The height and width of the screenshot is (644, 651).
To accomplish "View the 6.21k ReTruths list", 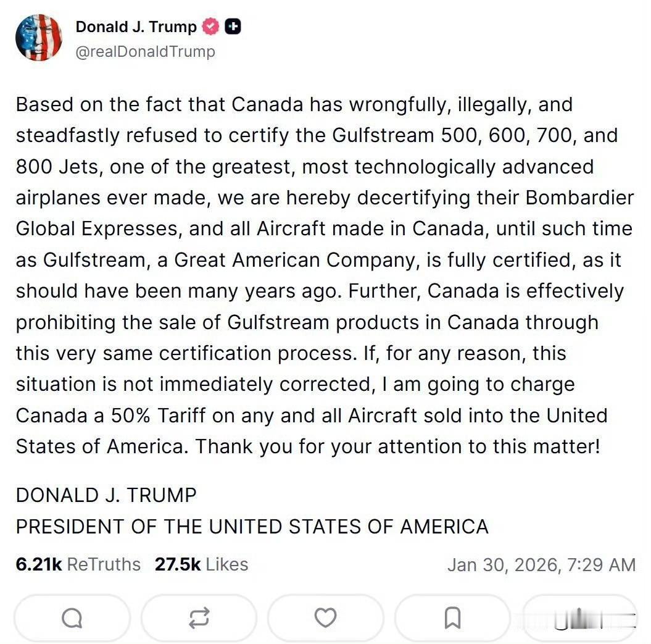I will click(x=78, y=564).
